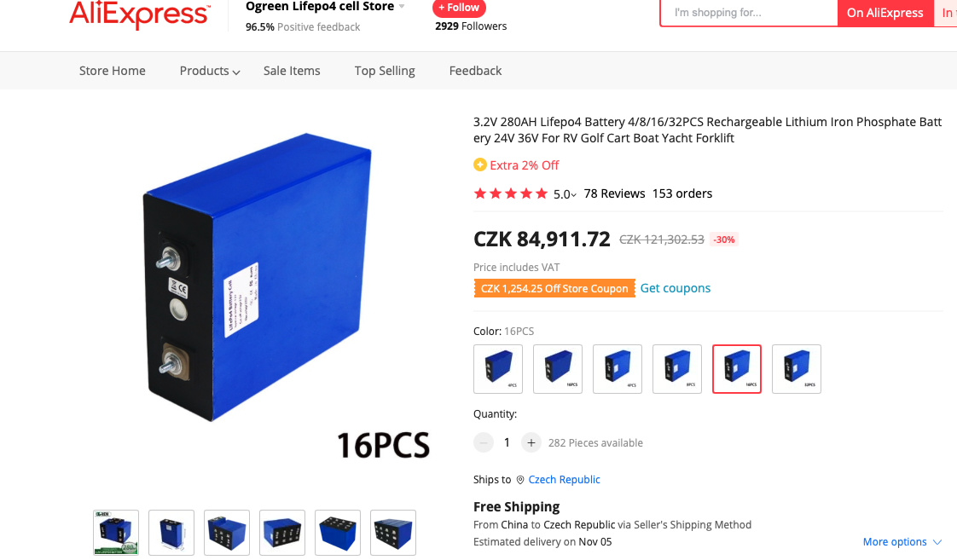Expand the 5.0 rating breakdown chevron

click(x=573, y=195)
